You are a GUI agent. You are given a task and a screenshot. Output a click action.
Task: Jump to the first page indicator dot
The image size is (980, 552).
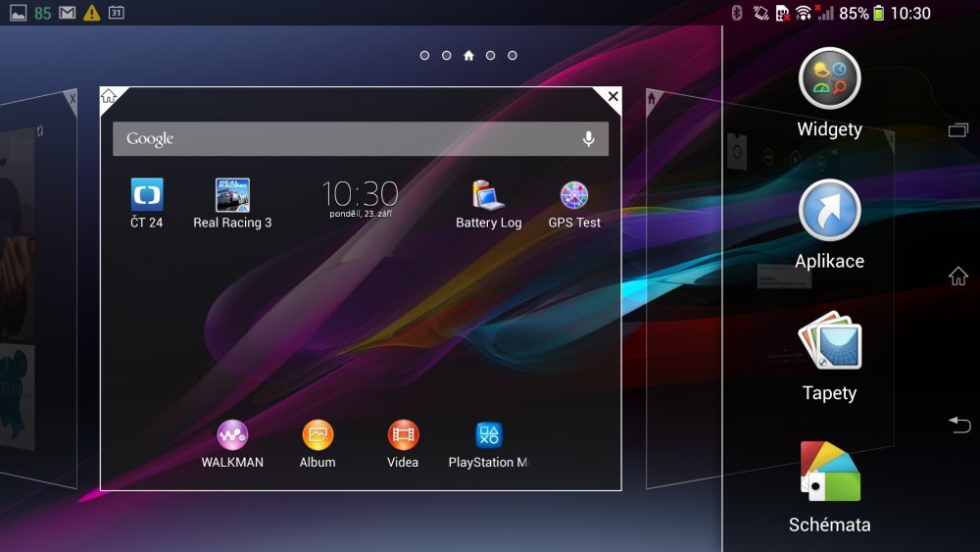pos(424,56)
